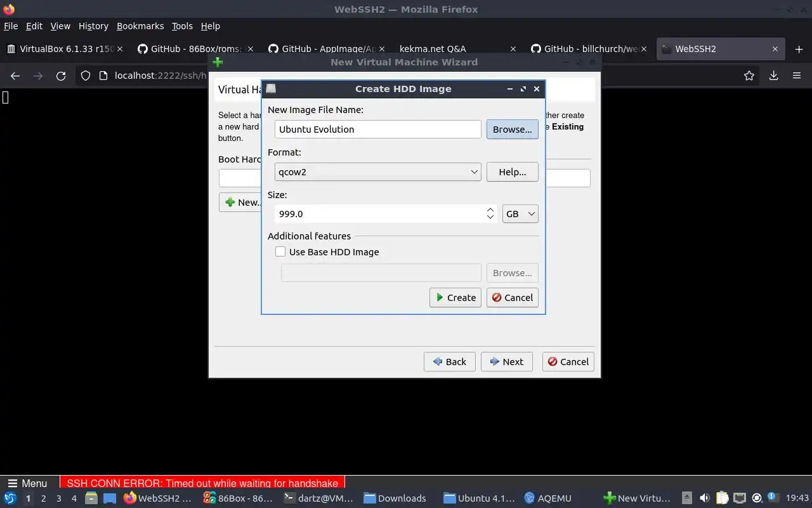Viewport: 812px width, 508px height.
Task: Switch to WebSSH2 Firefox taskbar entry
Action: 159,498
